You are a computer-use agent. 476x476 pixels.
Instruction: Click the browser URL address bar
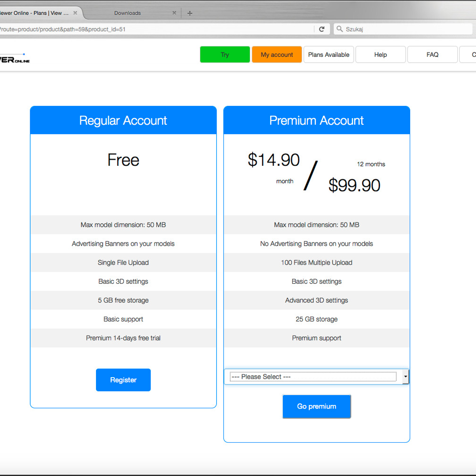(159, 29)
